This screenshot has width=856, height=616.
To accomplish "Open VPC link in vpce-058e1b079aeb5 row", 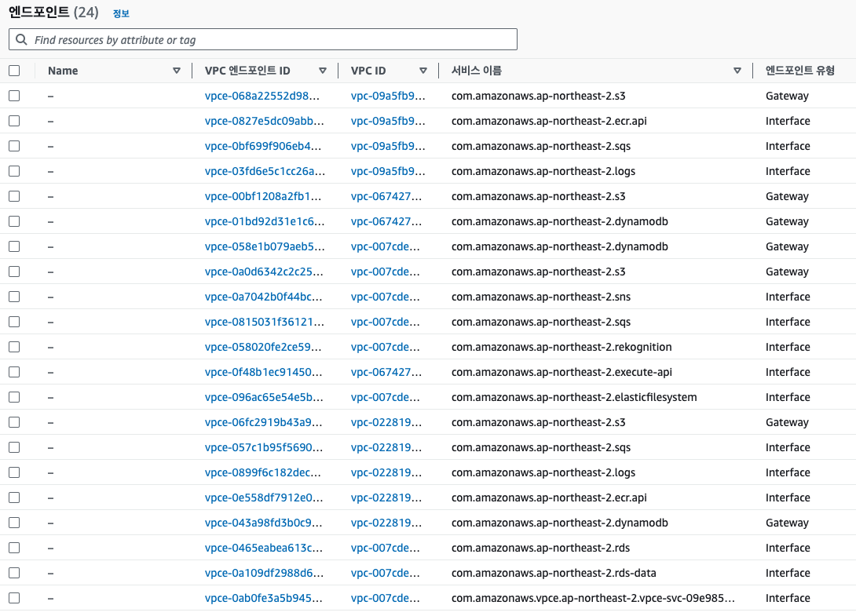I will pos(386,246).
